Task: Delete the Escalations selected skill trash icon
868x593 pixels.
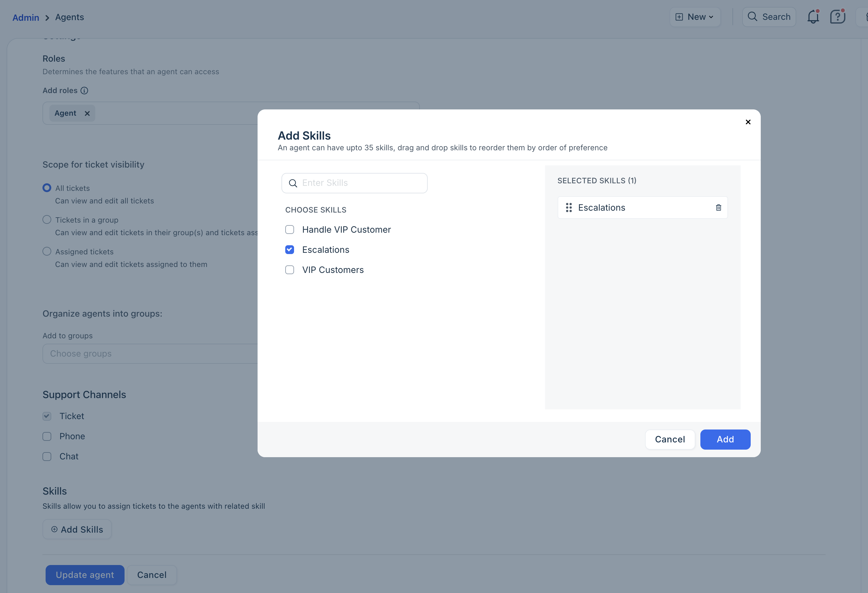Action: point(718,208)
